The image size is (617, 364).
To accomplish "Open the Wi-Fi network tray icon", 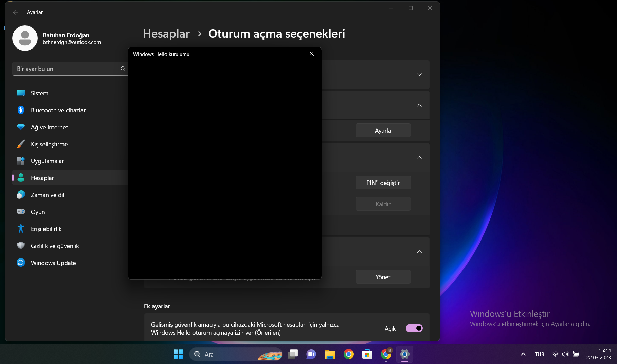I will [x=556, y=354].
